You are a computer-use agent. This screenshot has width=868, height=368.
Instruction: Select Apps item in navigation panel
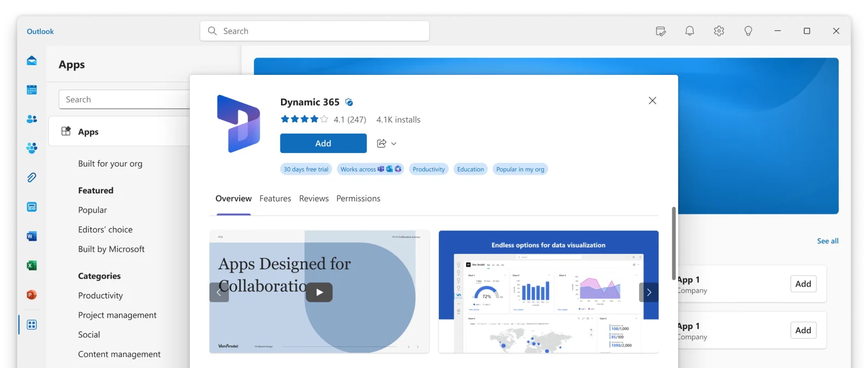click(119, 131)
